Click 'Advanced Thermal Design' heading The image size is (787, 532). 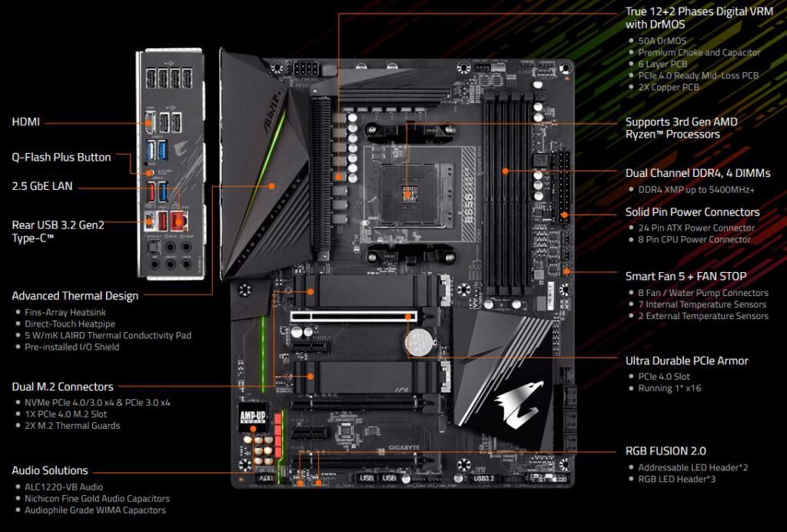(75, 296)
